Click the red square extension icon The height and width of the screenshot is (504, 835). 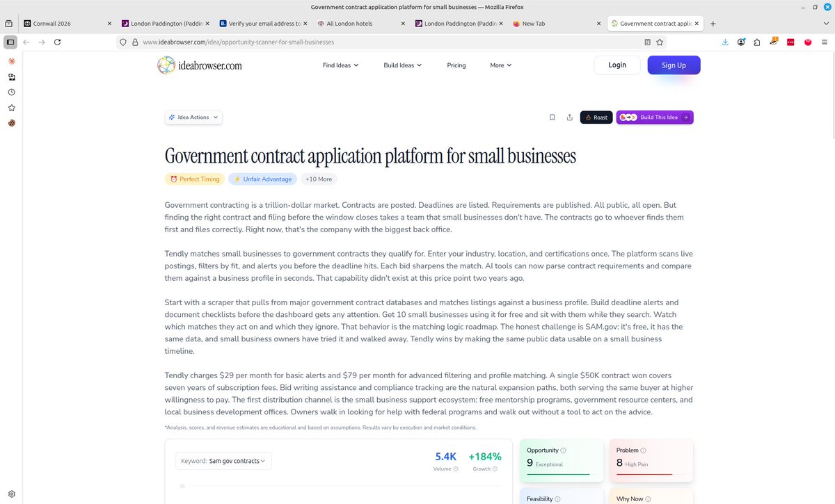click(790, 42)
